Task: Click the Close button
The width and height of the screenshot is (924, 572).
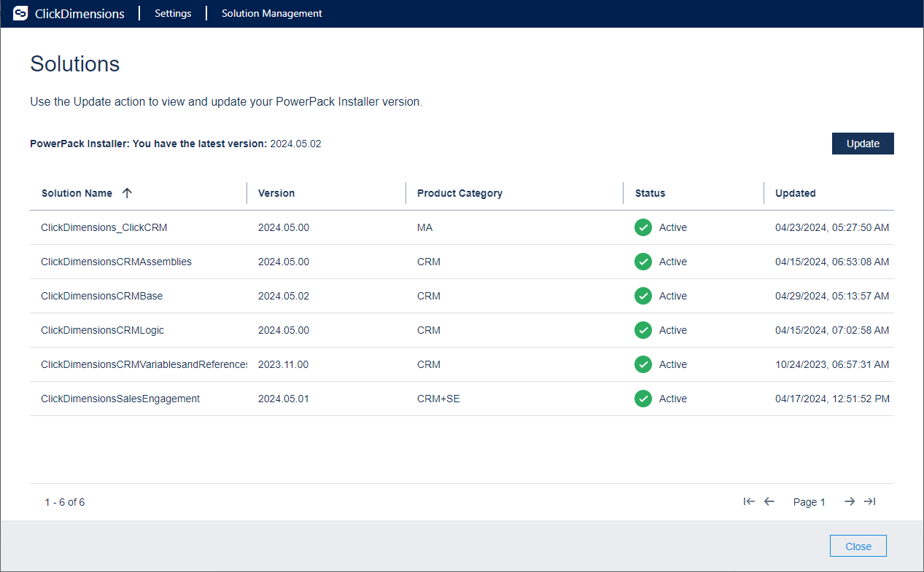Action: pyautogui.click(x=858, y=546)
